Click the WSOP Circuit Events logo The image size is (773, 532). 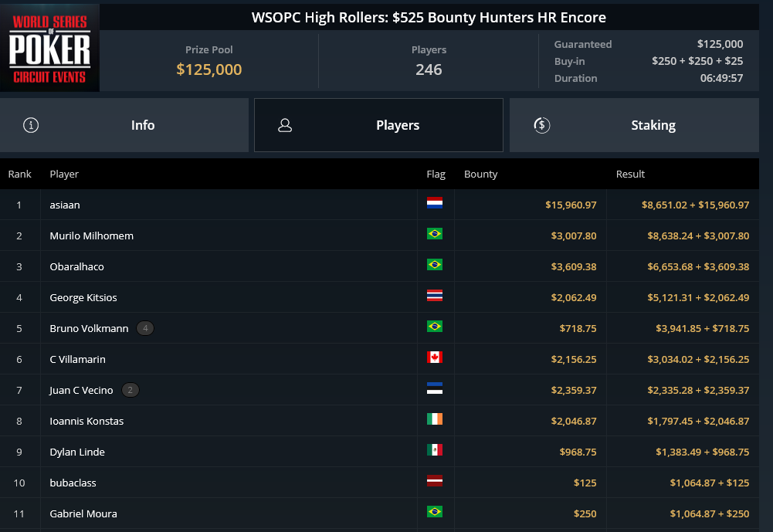(50, 48)
